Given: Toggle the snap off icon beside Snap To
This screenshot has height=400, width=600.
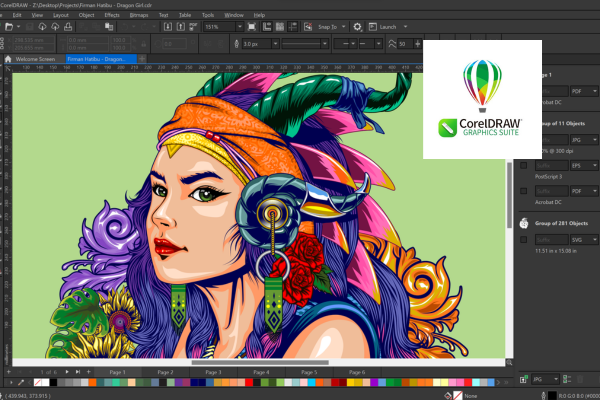Looking at the screenshot, I should (308, 27).
